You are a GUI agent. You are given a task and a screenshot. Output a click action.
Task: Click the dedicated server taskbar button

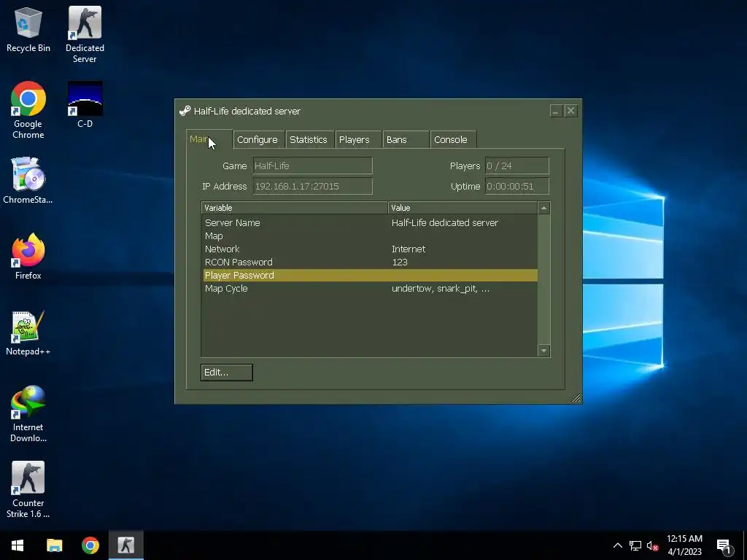pos(126,545)
